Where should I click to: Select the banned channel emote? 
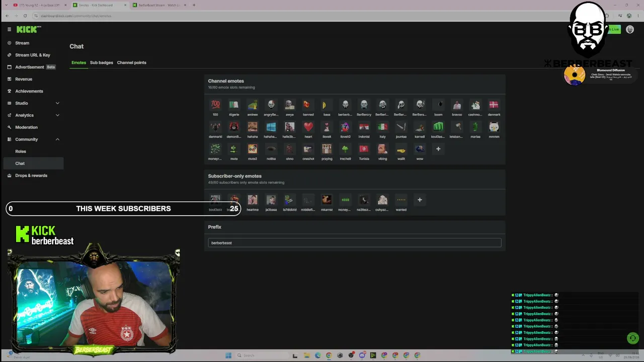308,105
